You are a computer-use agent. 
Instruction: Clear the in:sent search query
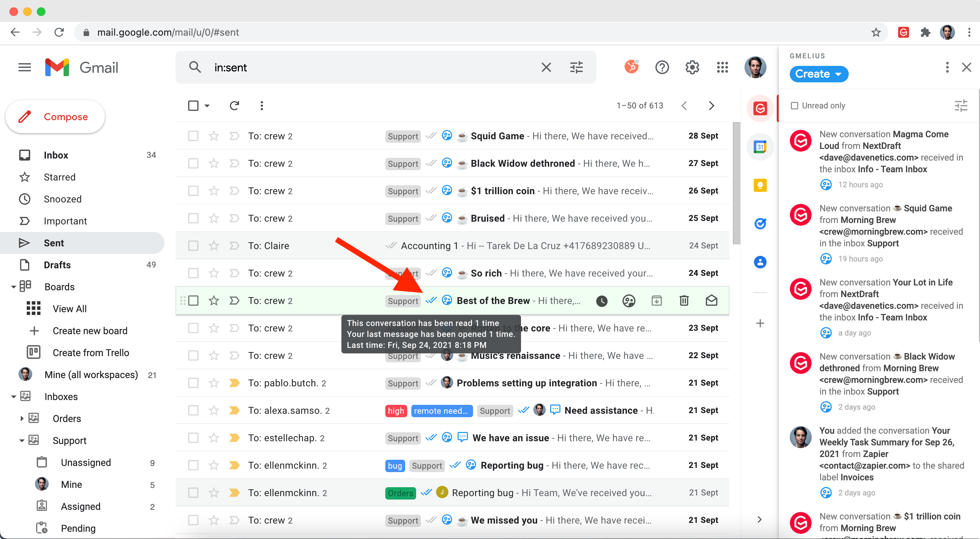pyautogui.click(x=546, y=68)
